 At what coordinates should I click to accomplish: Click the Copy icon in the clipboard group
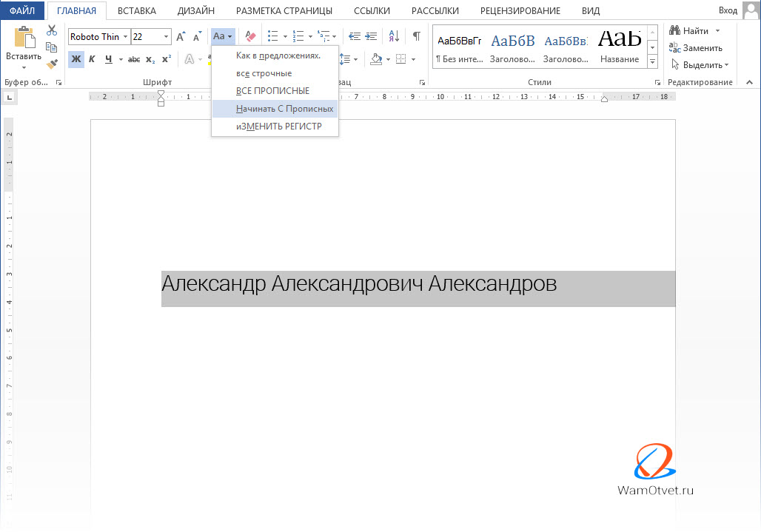[x=51, y=47]
